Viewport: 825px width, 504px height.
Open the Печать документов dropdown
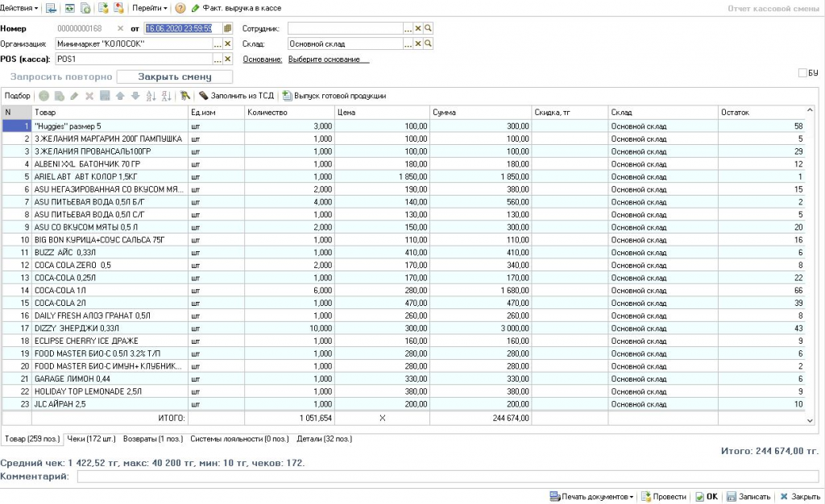tap(591, 497)
